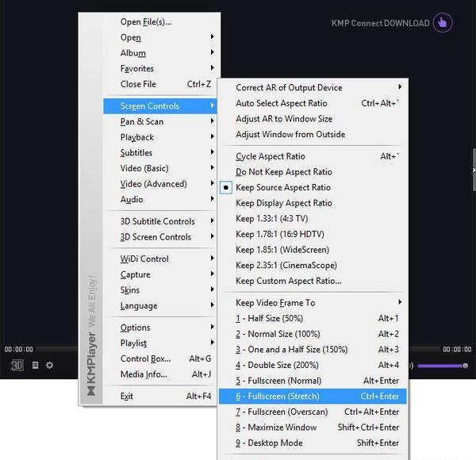Select Keep 1.85:1 (WideScreen)

(313, 250)
